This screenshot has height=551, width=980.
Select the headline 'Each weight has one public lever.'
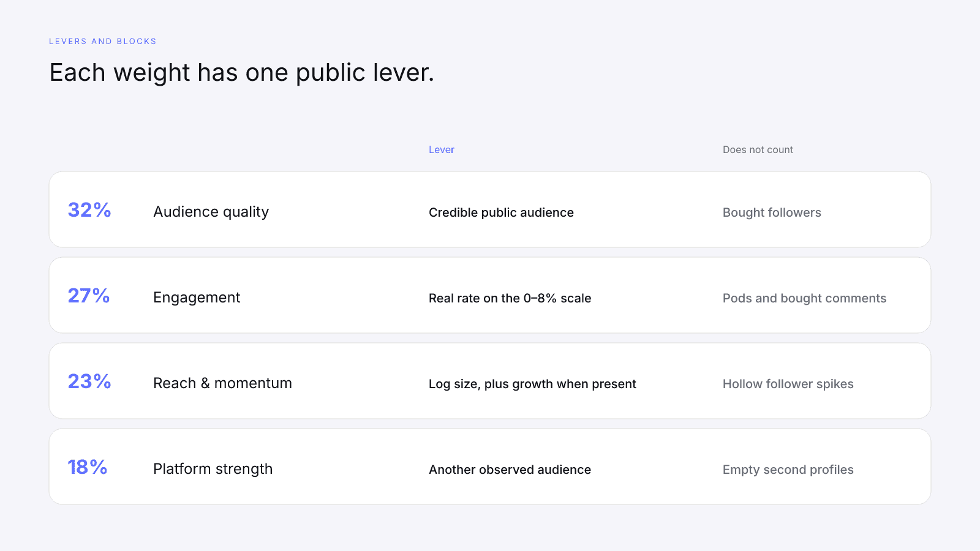click(242, 73)
